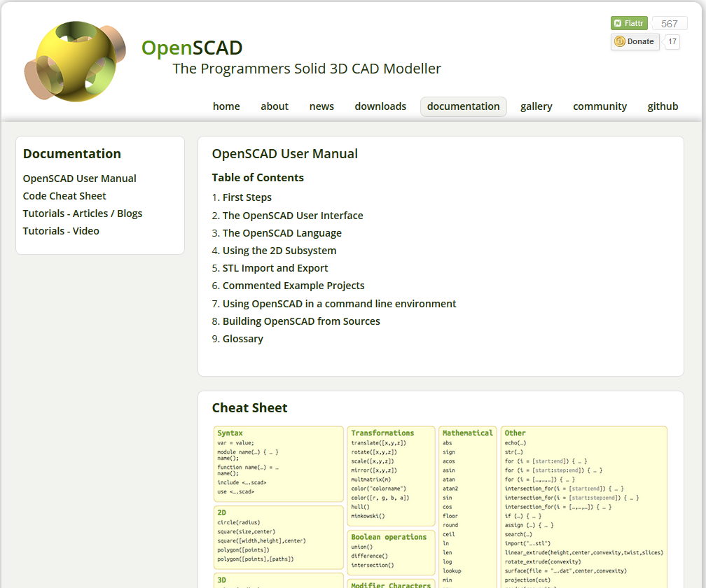Image resolution: width=706 pixels, height=588 pixels.
Task: Open the Code Cheat Sheet link
Action: tap(64, 195)
